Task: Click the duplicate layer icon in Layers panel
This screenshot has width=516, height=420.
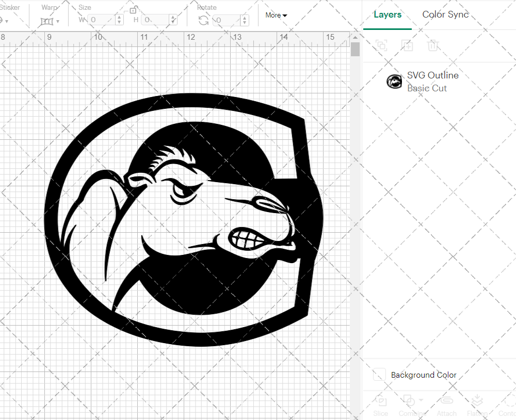Action: coord(407,45)
